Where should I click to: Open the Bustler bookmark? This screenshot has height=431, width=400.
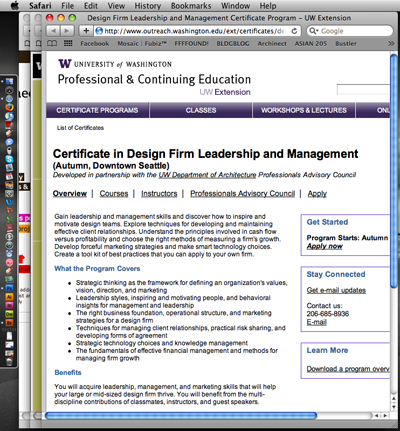click(346, 44)
